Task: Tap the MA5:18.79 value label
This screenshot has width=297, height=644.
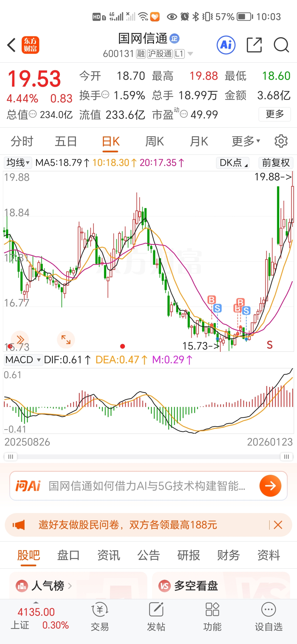Action: click(62, 163)
